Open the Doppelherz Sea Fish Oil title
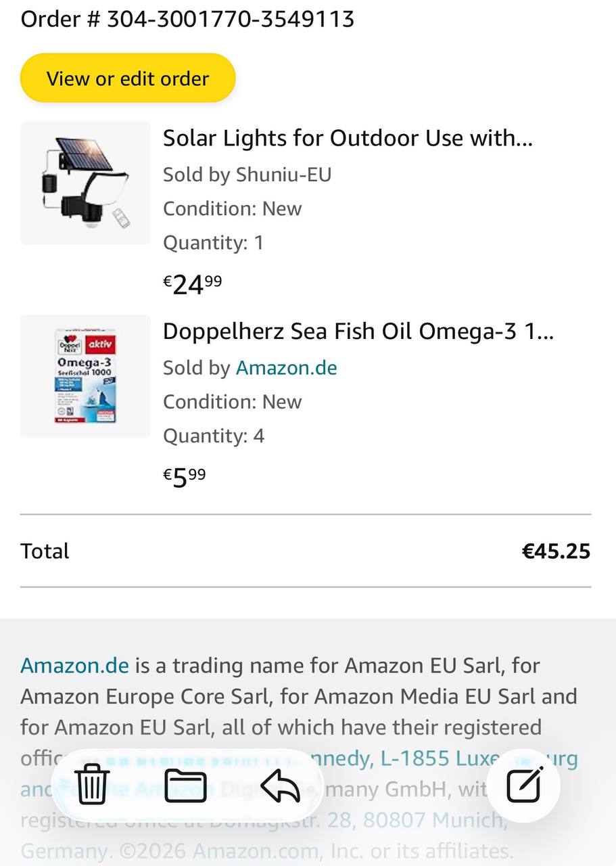 358,332
